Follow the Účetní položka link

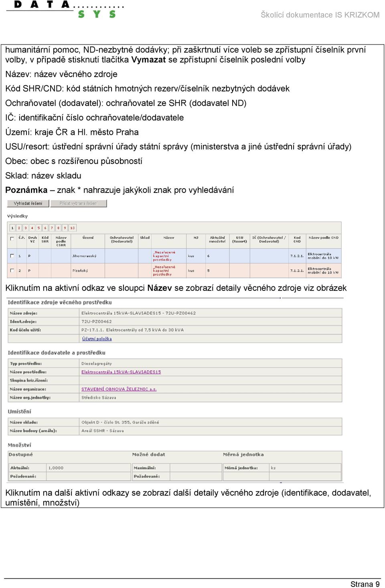pos(97,339)
